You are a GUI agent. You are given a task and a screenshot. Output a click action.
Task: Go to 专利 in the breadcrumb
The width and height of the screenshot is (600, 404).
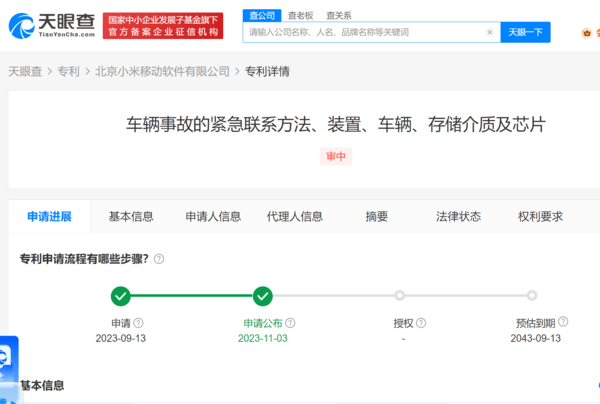coord(68,72)
